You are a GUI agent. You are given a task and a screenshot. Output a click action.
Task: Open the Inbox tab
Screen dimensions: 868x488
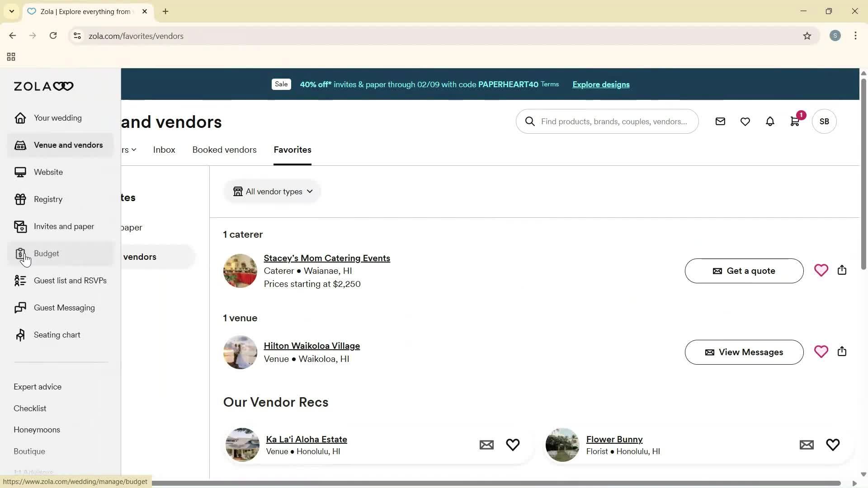[x=164, y=150]
